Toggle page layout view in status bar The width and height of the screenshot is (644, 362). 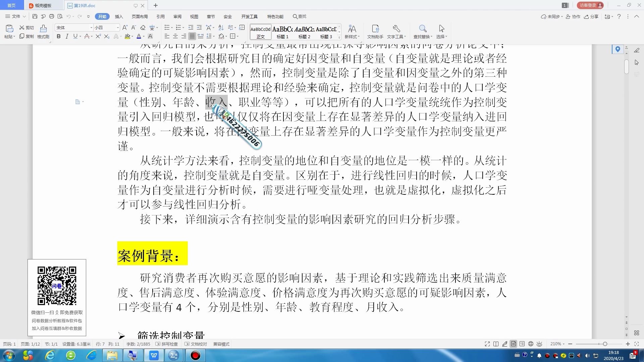point(514,344)
